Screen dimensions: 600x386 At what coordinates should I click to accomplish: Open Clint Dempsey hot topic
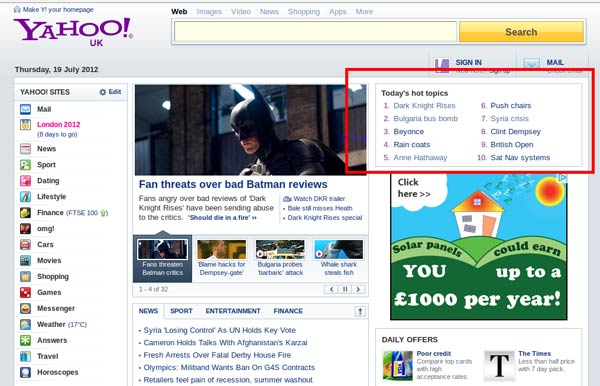[515, 132]
